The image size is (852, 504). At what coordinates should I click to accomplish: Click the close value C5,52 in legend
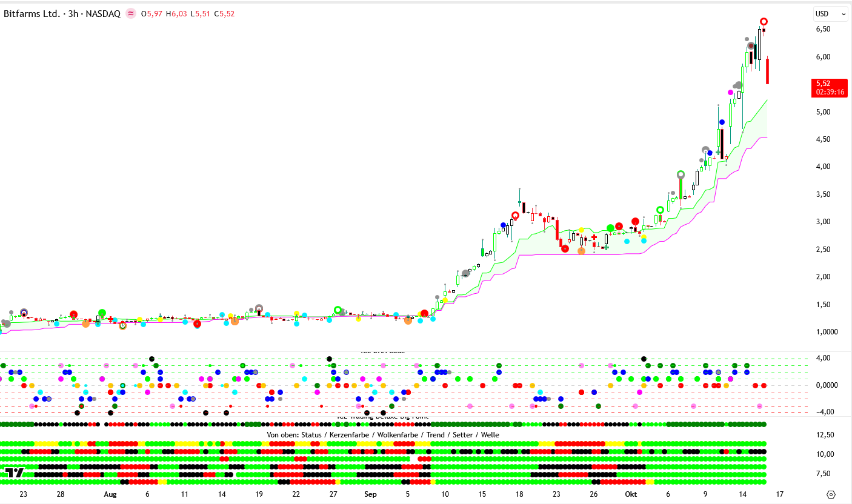tap(224, 14)
